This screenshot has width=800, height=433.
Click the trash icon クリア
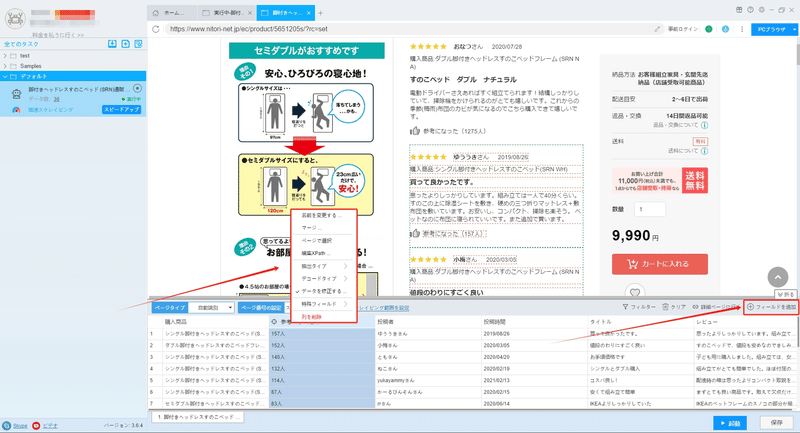(x=665, y=307)
